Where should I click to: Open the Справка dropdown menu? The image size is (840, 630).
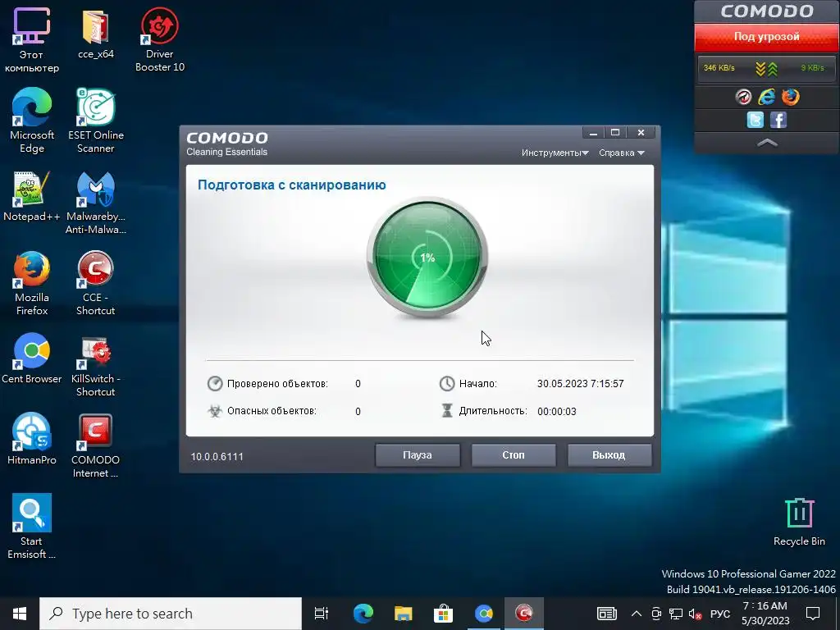point(622,153)
